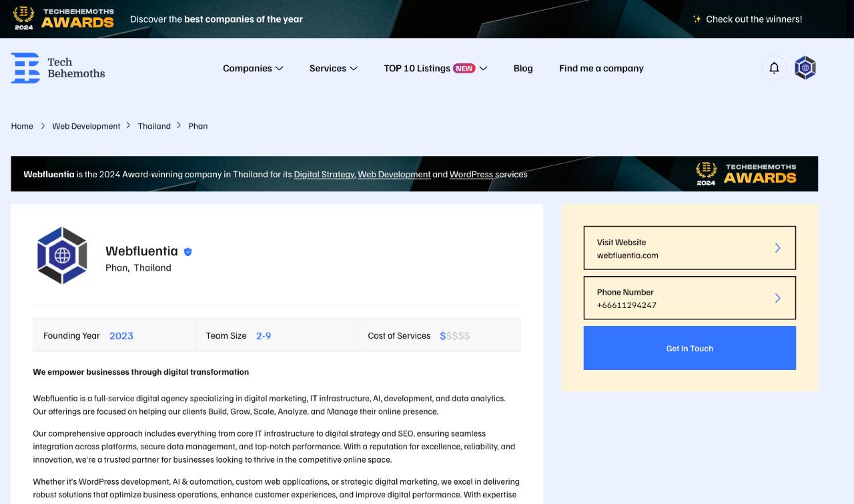Click the hexagonal profile icon top right
This screenshot has height=504, width=854.
805,67
